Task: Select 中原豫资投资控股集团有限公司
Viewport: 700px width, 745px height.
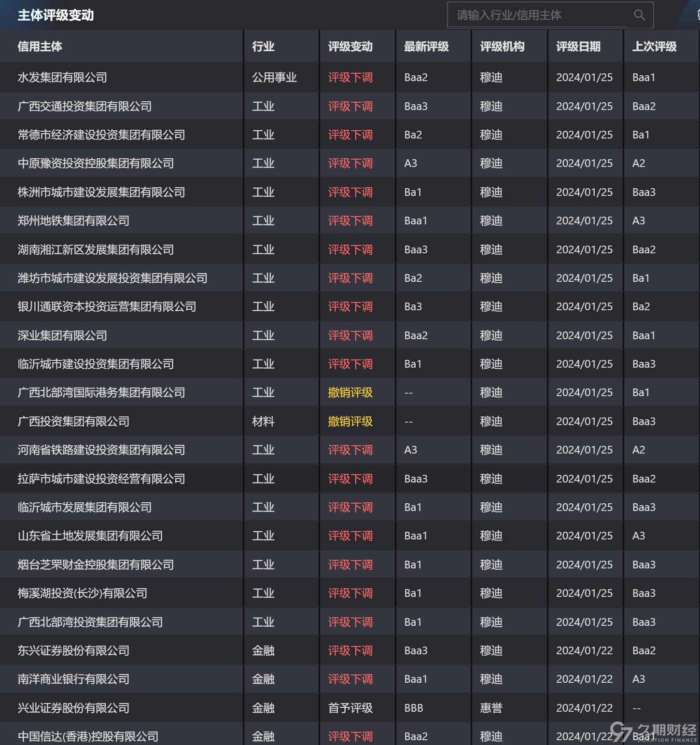Action: [96, 163]
